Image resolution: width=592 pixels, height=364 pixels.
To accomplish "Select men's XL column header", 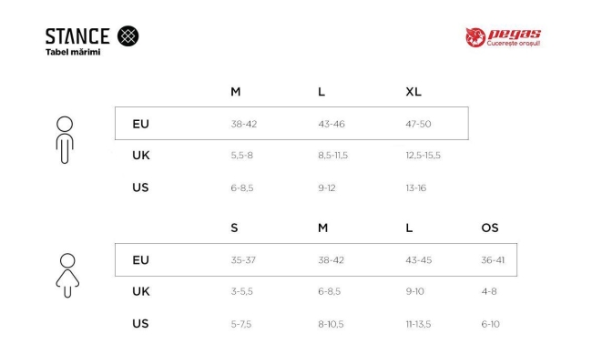I will click(413, 92).
